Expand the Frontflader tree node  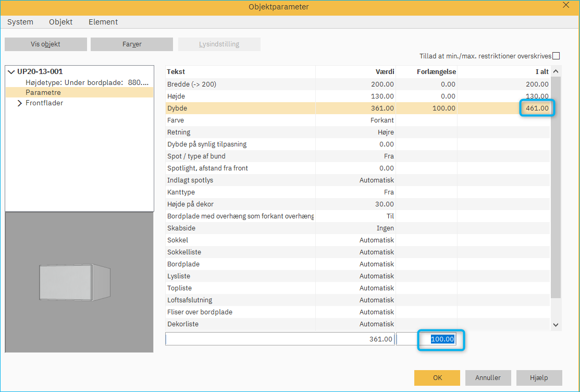pyautogui.click(x=20, y=103)
